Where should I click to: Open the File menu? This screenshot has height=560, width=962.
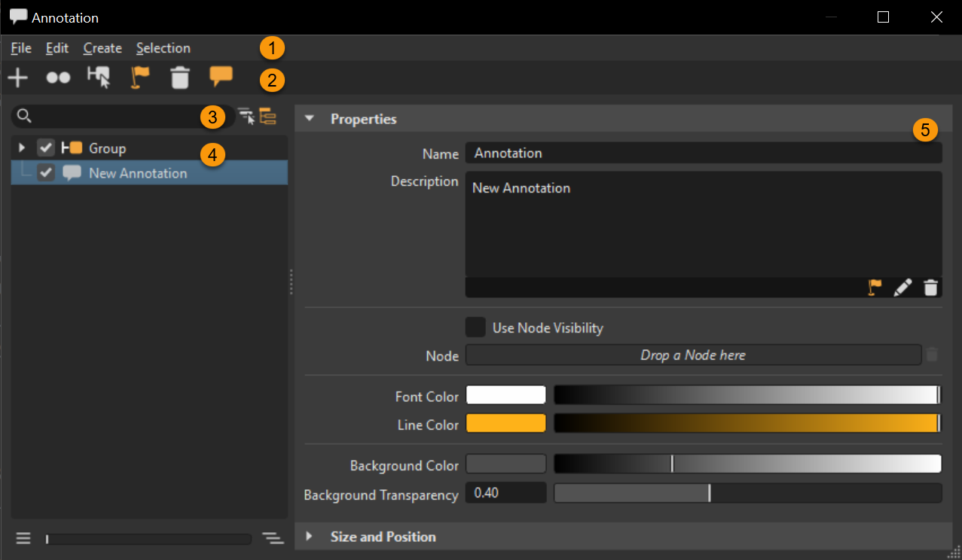pyautogui.click(x=21, y=48)
